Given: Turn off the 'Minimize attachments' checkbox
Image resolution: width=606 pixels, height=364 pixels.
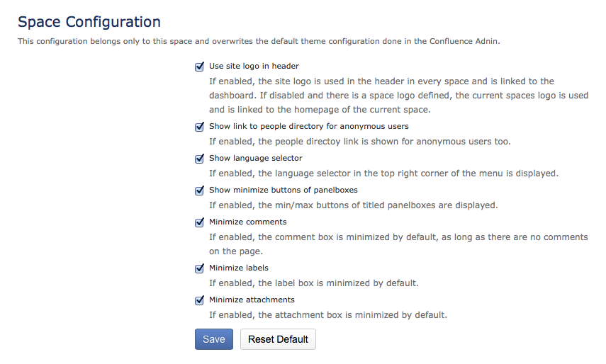Looking at the screenshot, I should 200,300.
